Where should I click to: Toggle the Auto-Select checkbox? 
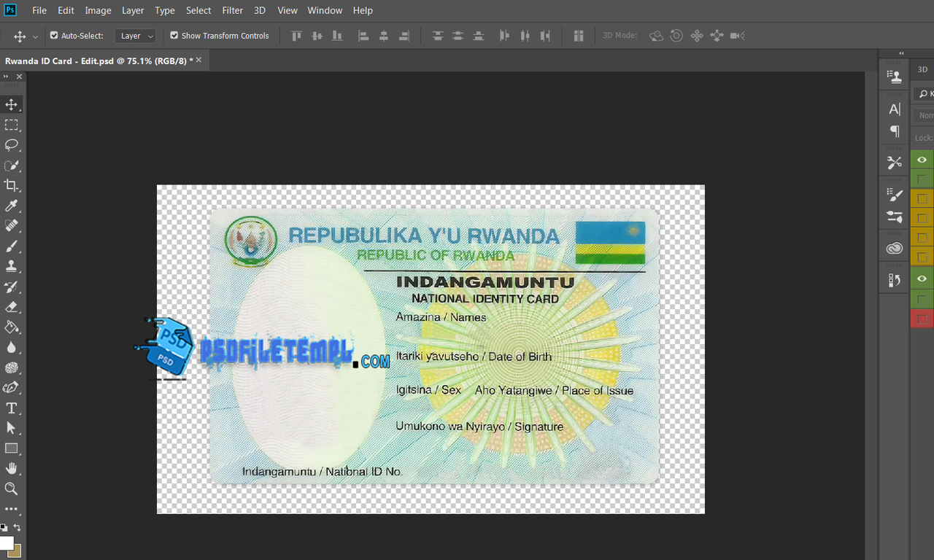pyautogui.click(x=54, y=35)
